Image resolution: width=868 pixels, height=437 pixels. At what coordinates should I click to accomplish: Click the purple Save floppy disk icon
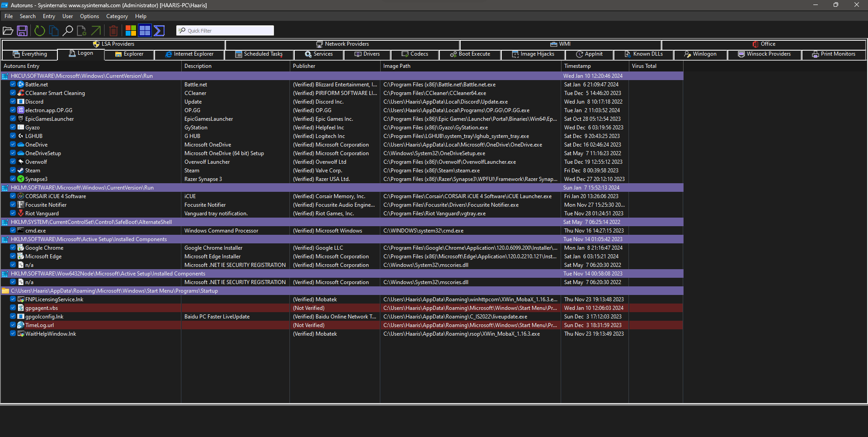(22, 31)
